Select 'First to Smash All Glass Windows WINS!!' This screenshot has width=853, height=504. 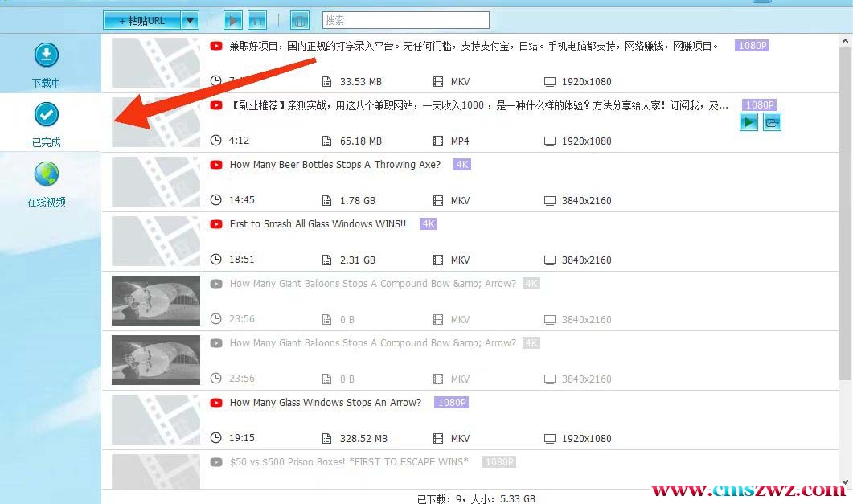point(318,224)
